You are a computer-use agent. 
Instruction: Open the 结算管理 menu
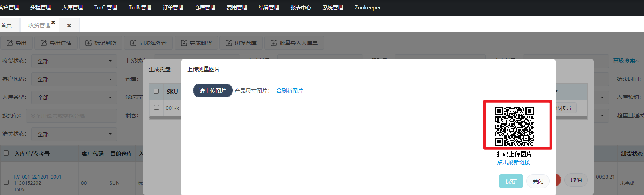click(x=269, y=7)
